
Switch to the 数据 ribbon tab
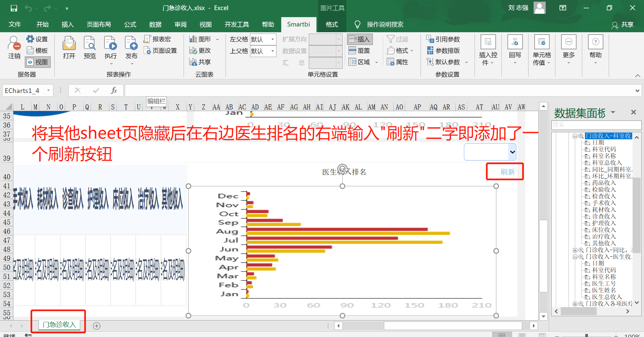click(x=155, y=25)
